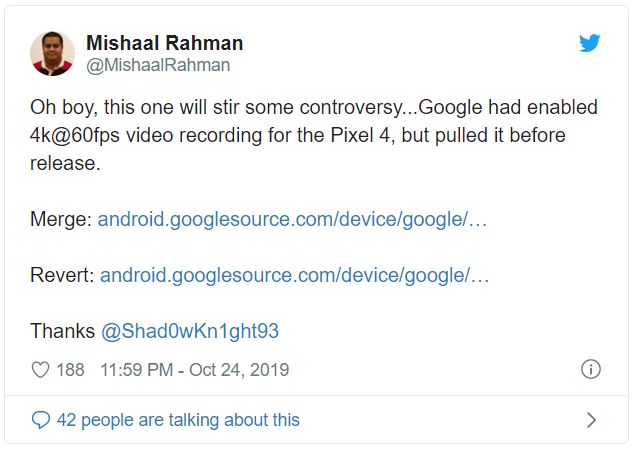635x451 pixels.
Task: Click the 188 likes count
Action: coord(70,370)
